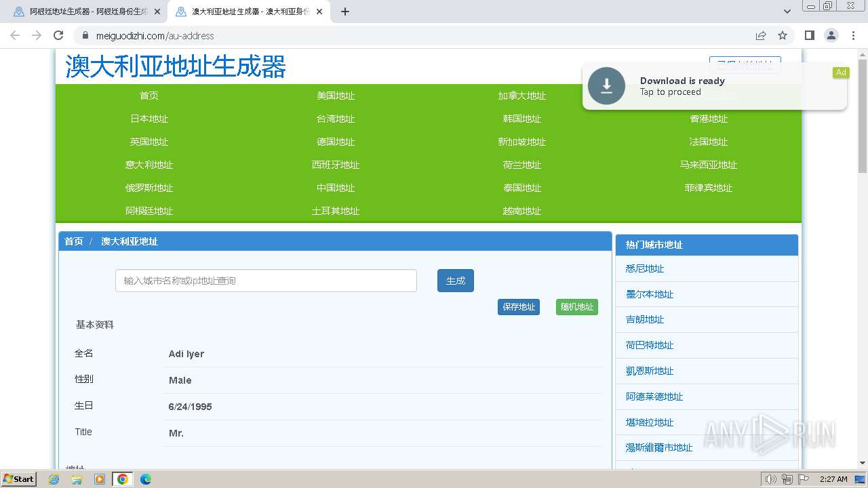The width and height of the screenshot is (868, 488).
Task: Open 美国地址 in the menu
Action: pyautogui.click(x=336, y=96)
